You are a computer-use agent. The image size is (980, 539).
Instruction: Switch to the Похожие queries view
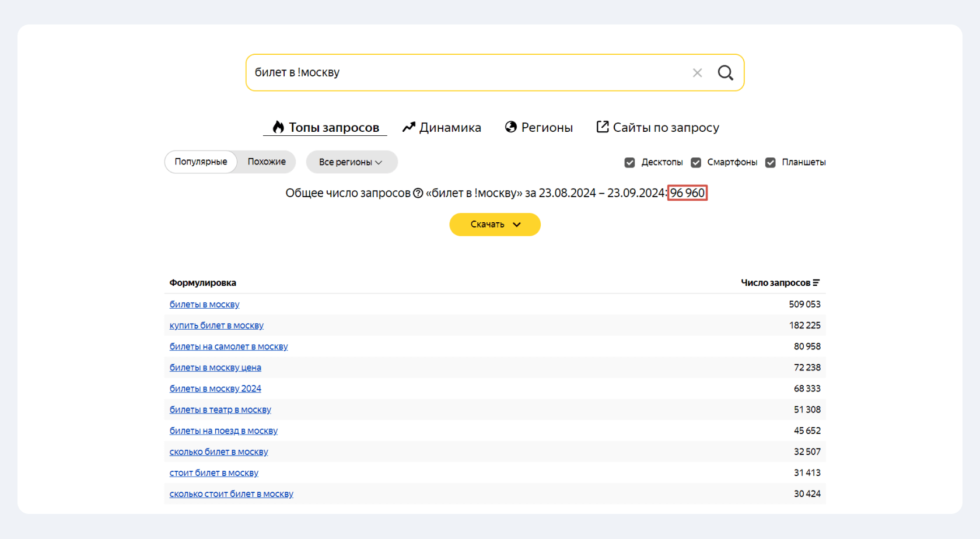[x=267, y=162]
